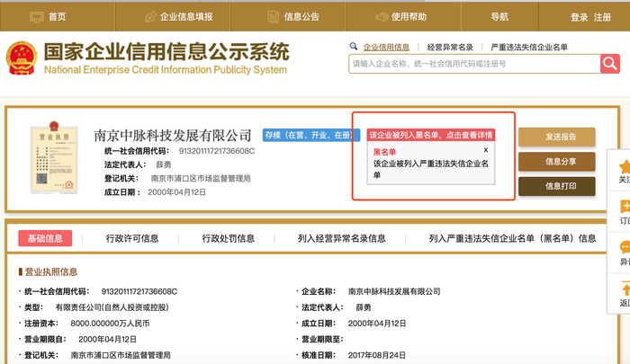Select the 严重违法失信企业名单 search category

pos(529,47)
